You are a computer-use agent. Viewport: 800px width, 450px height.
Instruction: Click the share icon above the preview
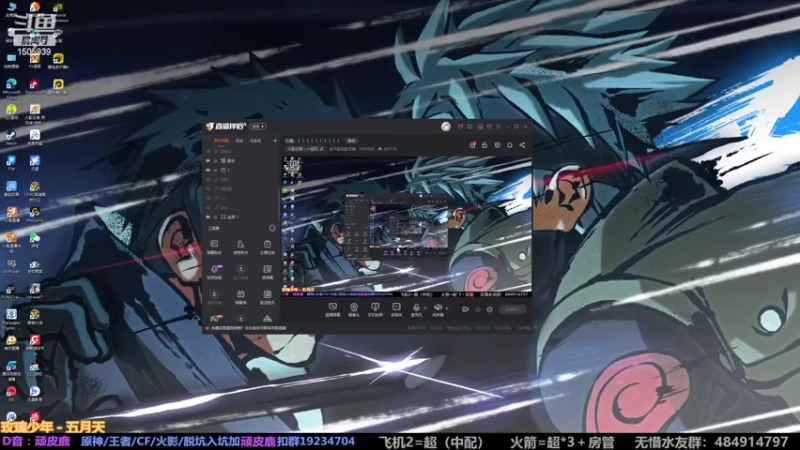(522, 145)
